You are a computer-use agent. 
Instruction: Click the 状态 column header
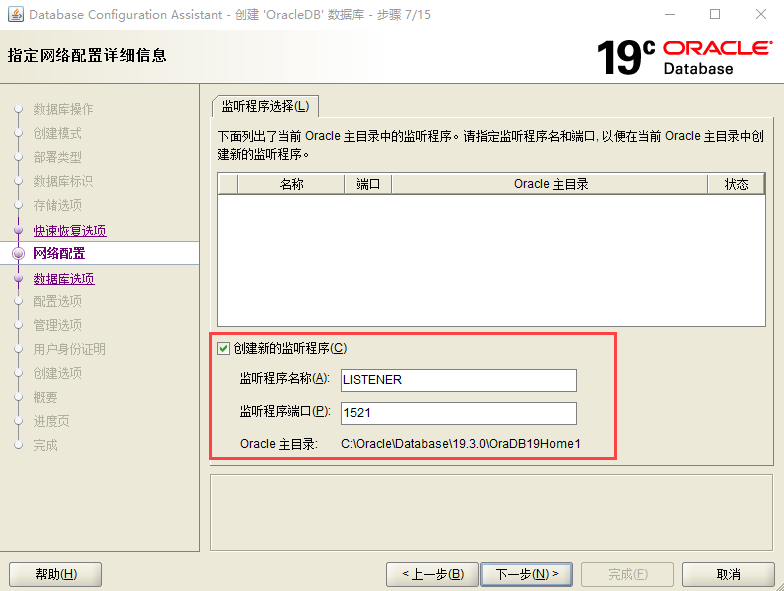[x=736, y=184]
